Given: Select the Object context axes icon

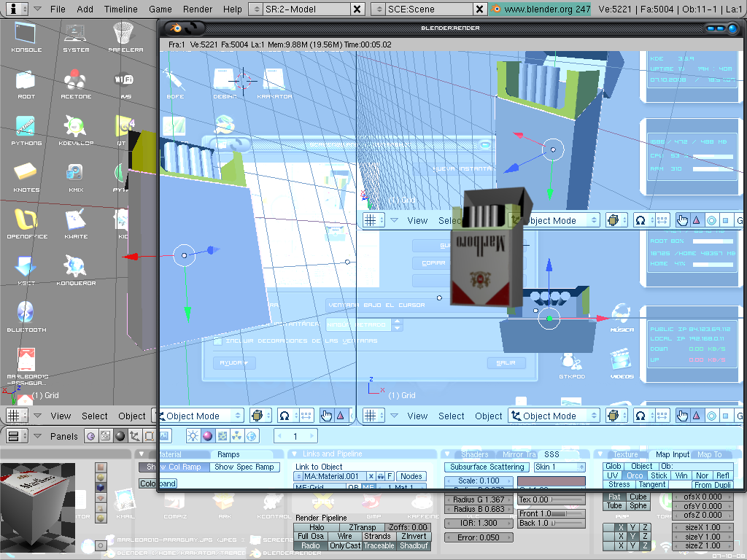Looking at the screenshot, I should click(x=135, y=436).
